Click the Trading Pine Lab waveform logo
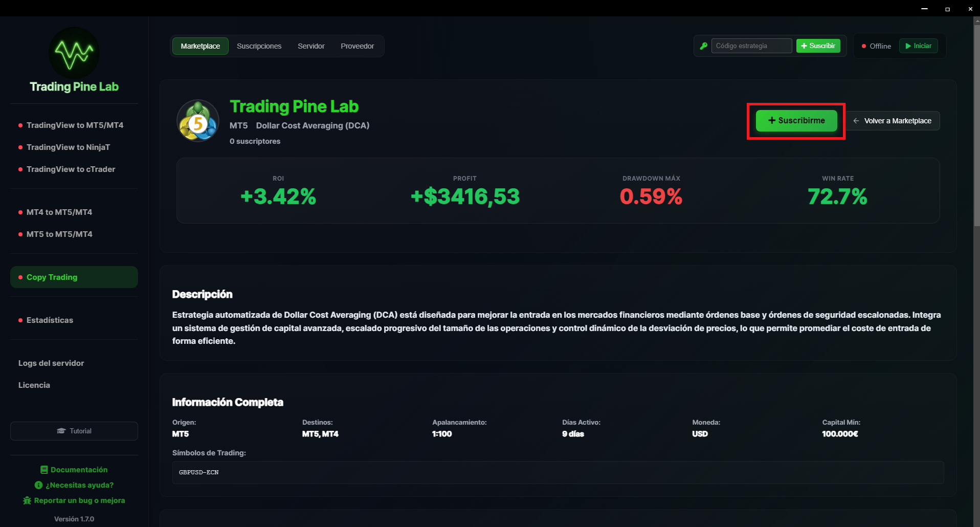Image resolution: width=980 pixels, height=527 pixels. (x=74, y=53)
